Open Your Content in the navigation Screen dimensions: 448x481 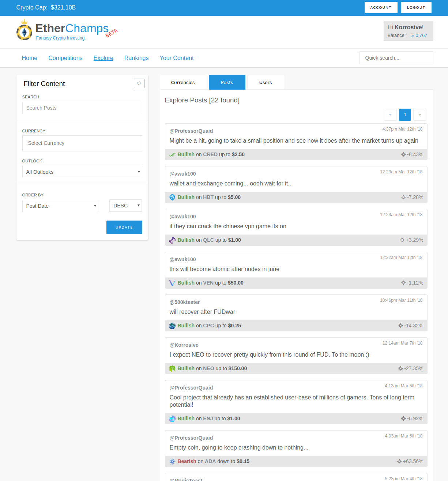(x=177, y=58)
